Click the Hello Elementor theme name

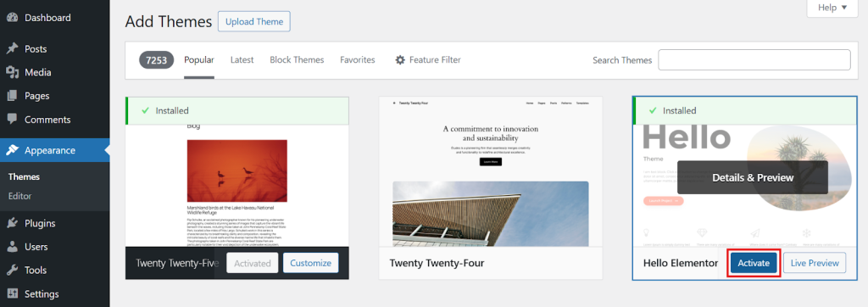(x=681, y=263)
